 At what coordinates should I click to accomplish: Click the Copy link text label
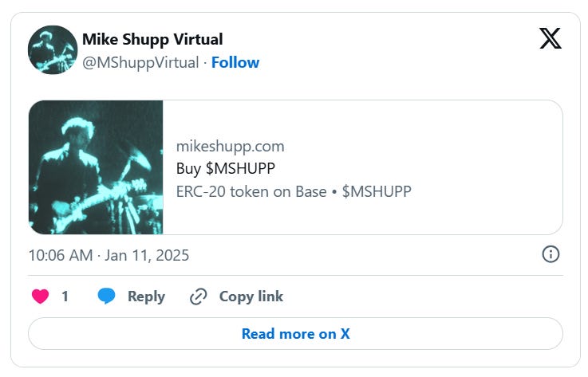[251, 296]
